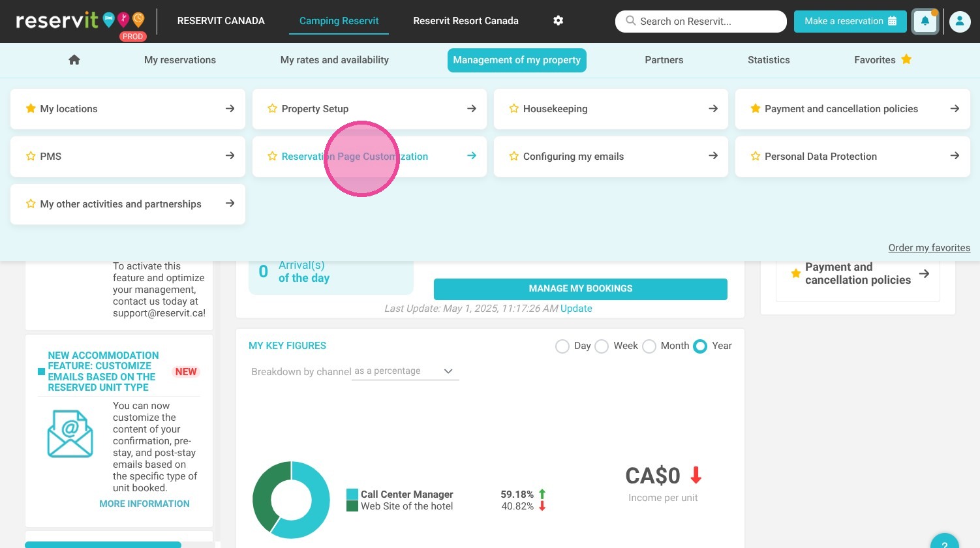Click the Order my favorites link
Viewport: 980px width, 548px height.
[929, 248]
